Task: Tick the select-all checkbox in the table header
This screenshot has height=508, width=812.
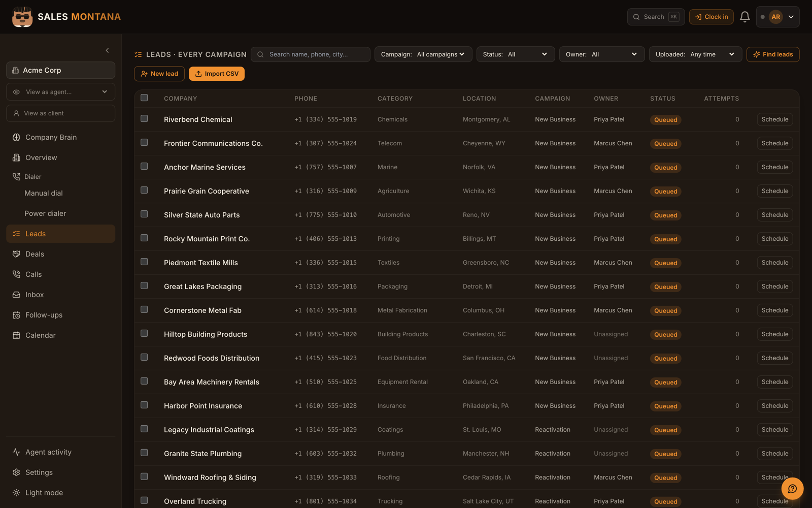Action: click(144, 98)
